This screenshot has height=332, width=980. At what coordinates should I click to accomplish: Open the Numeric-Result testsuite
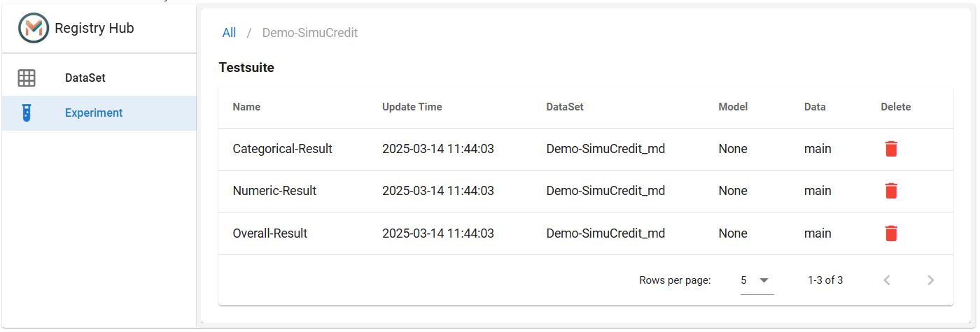click(x=274, y=191)
